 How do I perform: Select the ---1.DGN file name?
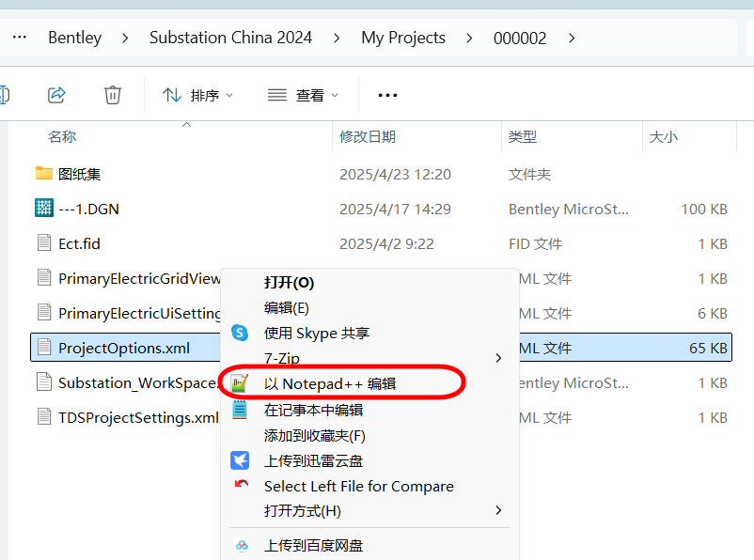(x=89, y=209)
